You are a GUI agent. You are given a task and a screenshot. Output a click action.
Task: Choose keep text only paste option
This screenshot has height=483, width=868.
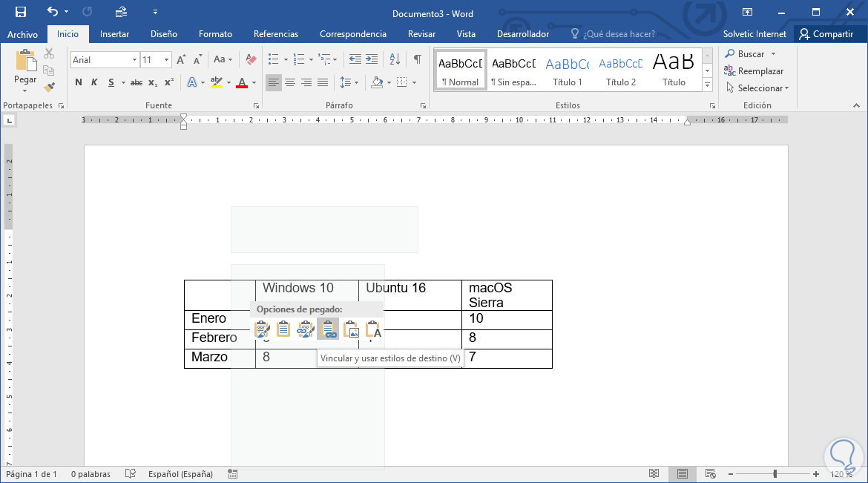pyautogui.click(x=373, y=329)
